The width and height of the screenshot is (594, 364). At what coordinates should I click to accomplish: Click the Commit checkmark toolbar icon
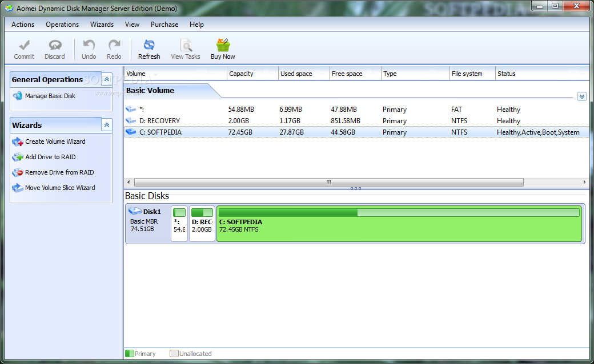(24, 45)
